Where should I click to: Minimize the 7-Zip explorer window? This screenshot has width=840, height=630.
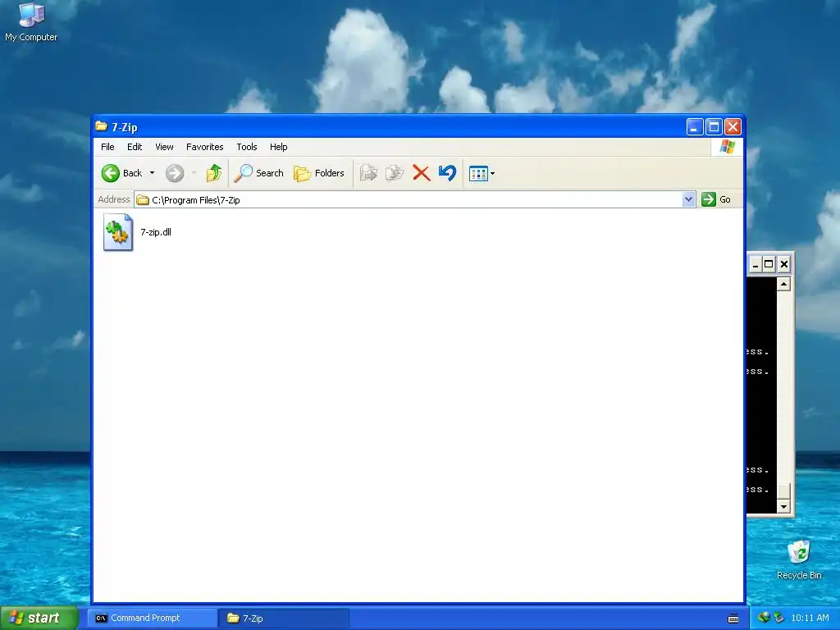click(695, 127)
